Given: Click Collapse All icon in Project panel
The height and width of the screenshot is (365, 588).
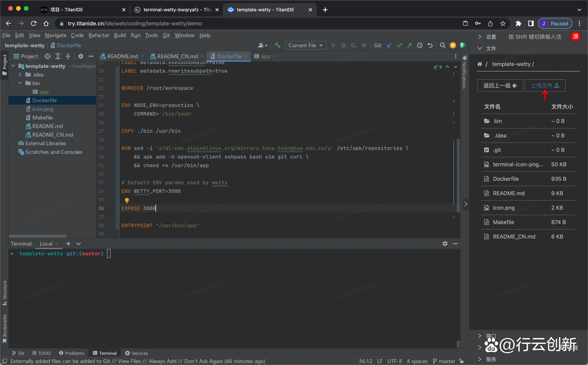Looking at the screenshot, I should [x=68, y=56].
